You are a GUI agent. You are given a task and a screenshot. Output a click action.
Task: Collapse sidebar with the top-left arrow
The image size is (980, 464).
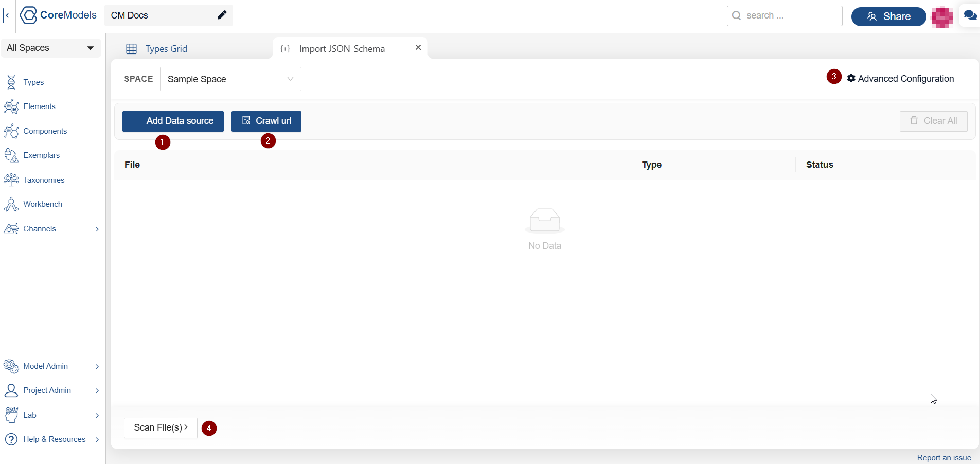tap(7, 15)
